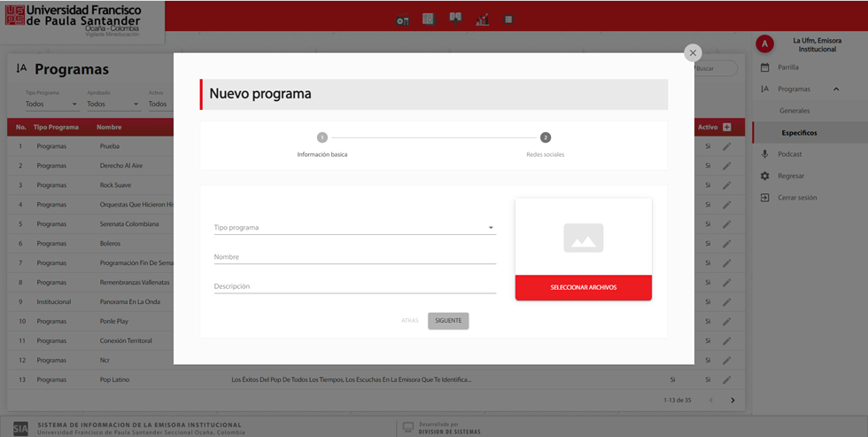
Task: Select step 2 Redes sociales
Action: (x=546, y=137)
